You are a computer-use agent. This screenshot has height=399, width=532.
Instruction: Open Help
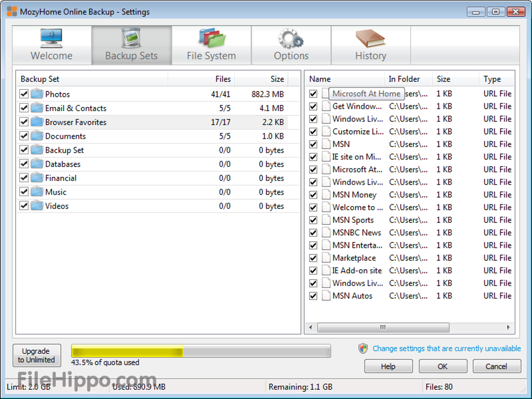(388, 367)
